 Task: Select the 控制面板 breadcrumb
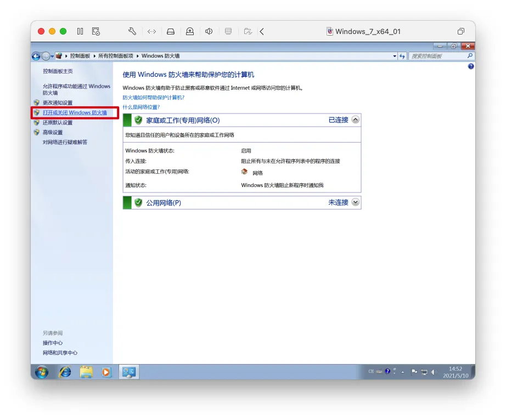click(x=80, y=56)
